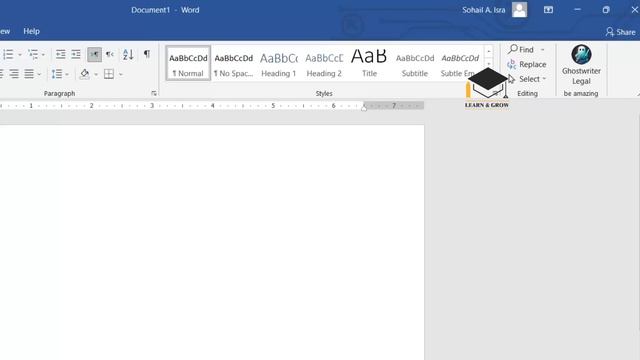Open the borders dropdown arrow
This screenshot has height=360, width=640.
tap(120, 74)
